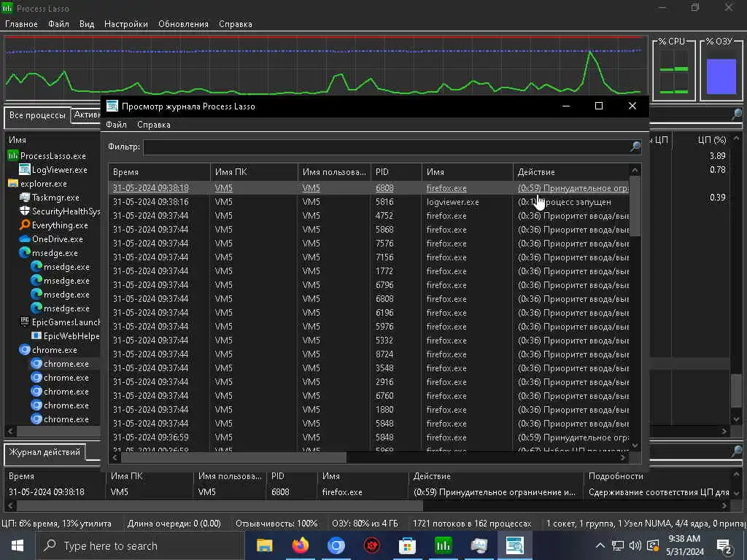Click the EpicGamesLauncher process icon

tap(24, 322)
